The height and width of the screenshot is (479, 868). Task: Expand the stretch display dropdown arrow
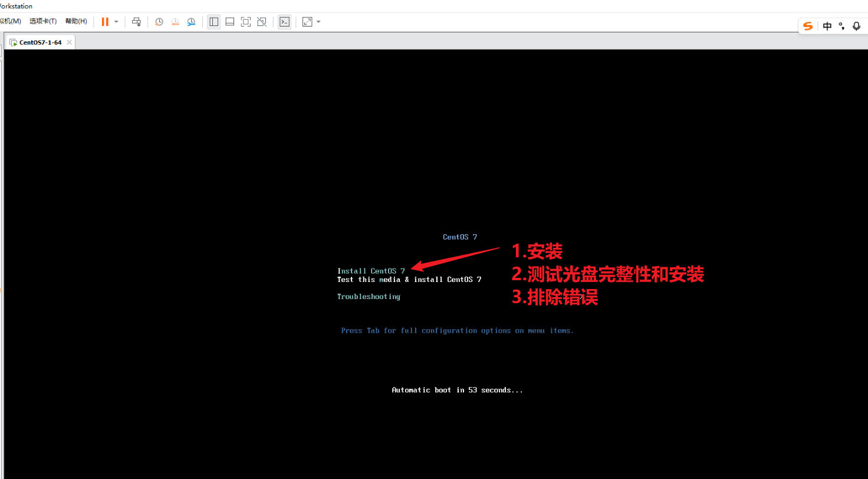point(319,22)
